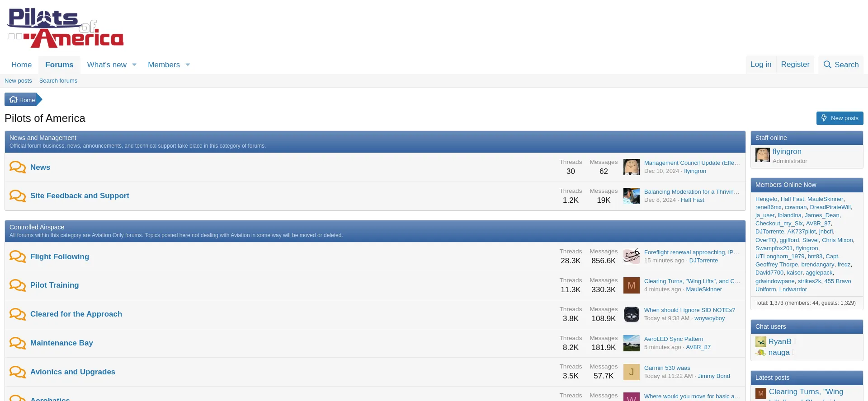Screen dimensions: 868x401
Task: Click the Jimmy Bond 'J' avatar in Avionics row
Action: click(x=632, y=372)
